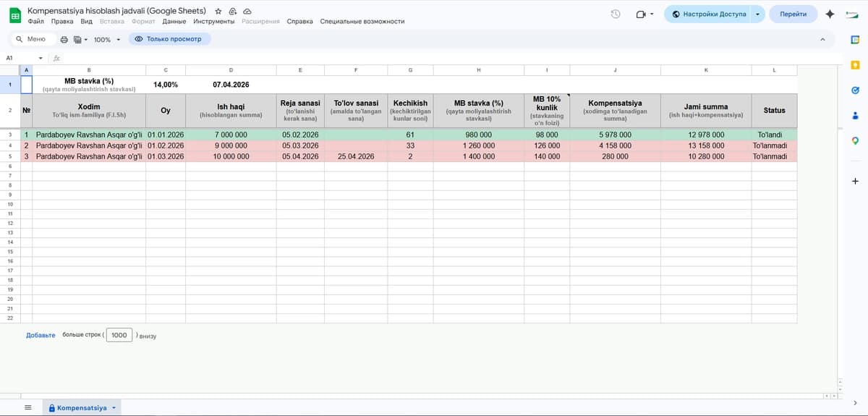This screenshot has width=868, height=416.
Task: Open the Данные menu
Action: pos(174,22)
